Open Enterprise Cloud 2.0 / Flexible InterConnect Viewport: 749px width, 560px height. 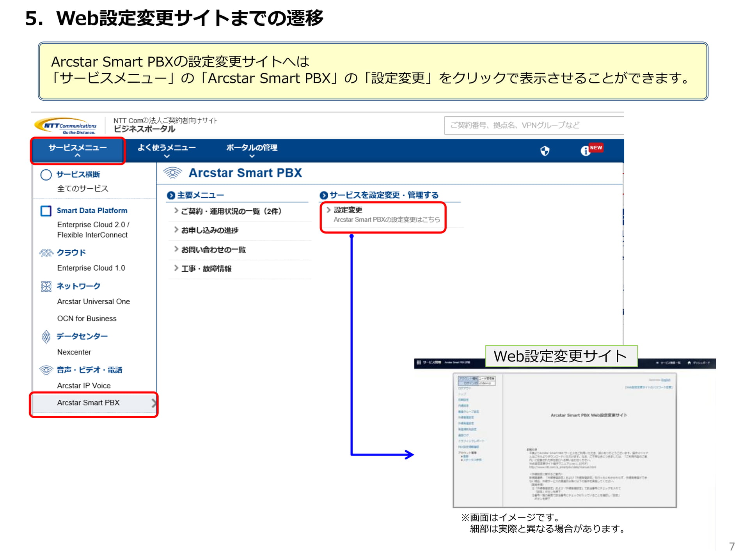coord(93,230)
